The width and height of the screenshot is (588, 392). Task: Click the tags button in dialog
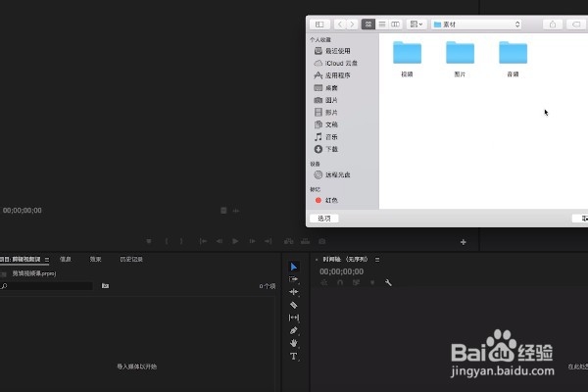[x=577, y=24]
